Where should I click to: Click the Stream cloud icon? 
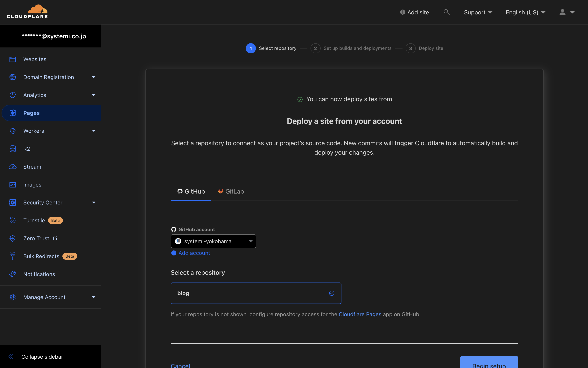coord(13,167)
